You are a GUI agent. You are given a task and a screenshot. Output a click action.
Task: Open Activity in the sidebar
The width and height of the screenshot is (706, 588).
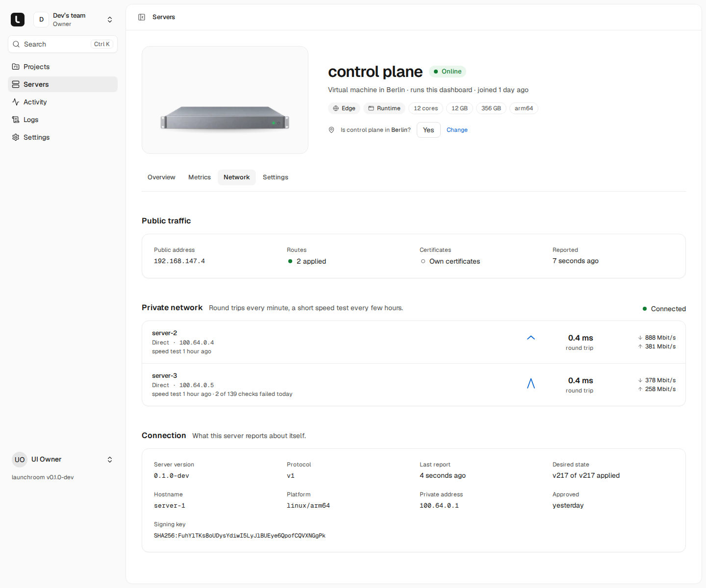(x=63, y=102)
